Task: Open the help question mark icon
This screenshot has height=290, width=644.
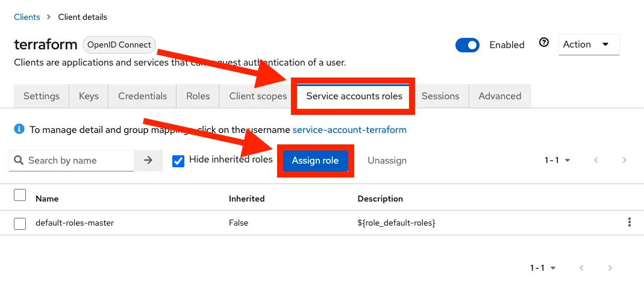Action: tap(544, 42)
